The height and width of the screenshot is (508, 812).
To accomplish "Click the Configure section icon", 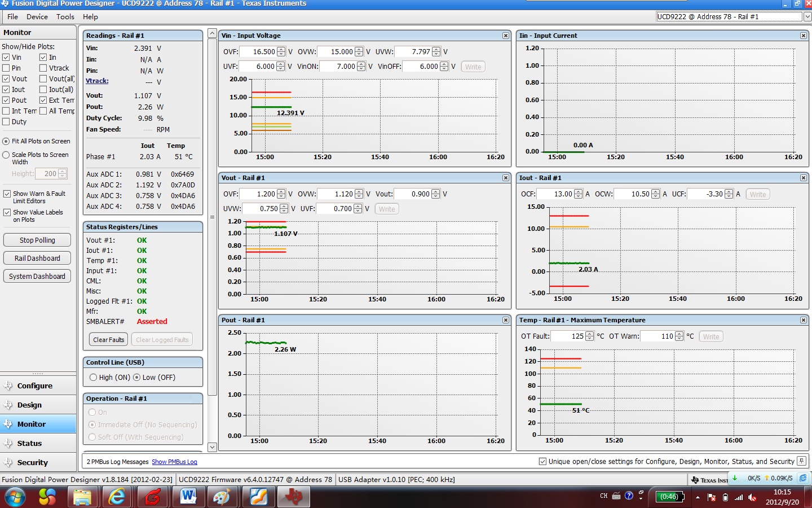I will (x=8, y=386).
